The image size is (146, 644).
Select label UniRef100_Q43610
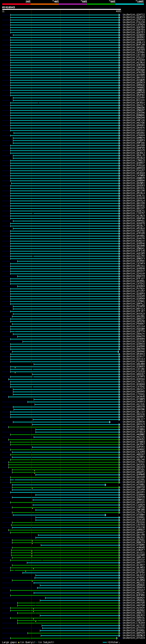click(x=134, y=103)
